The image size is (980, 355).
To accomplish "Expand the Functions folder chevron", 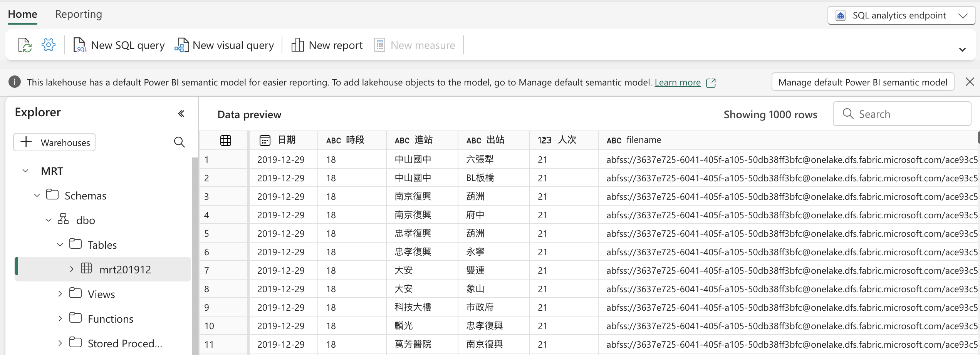I will point(60,318).
